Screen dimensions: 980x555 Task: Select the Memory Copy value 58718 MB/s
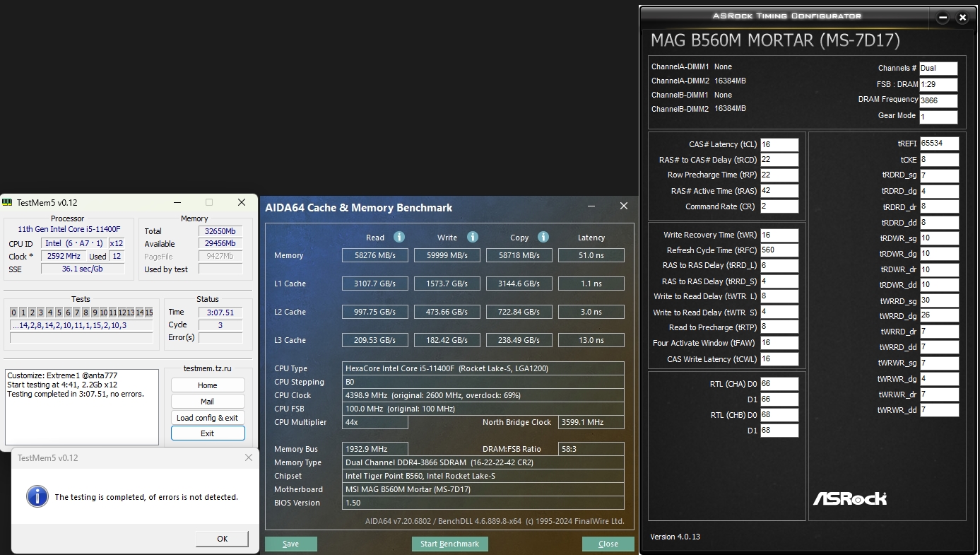519,255
